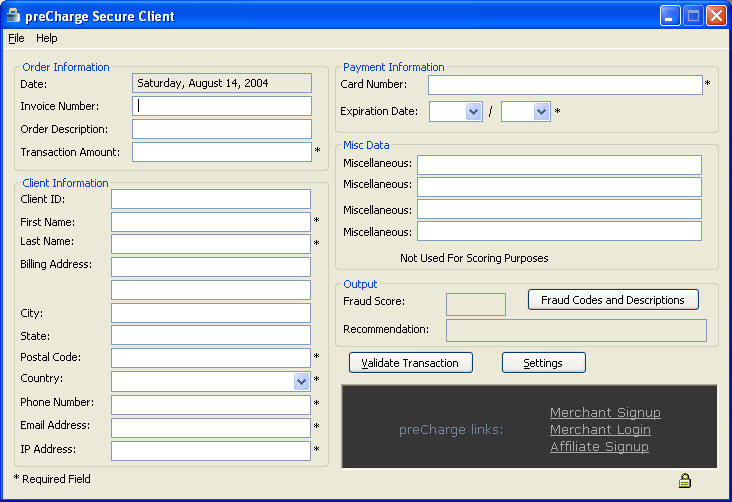The height and width of the screenshot is (502, 732).
Task: Click the preCharge app icon in title bar
Action: click(x=13, y=15)
